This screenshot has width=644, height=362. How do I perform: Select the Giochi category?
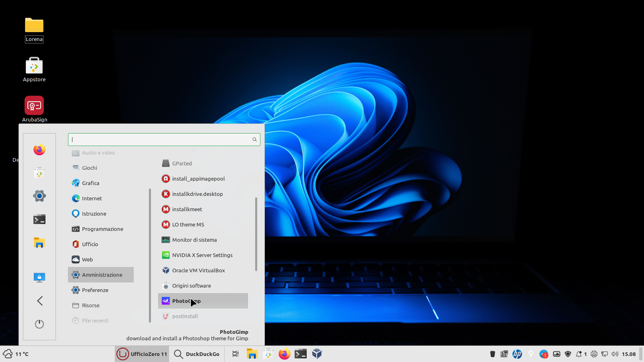point(101,168)
